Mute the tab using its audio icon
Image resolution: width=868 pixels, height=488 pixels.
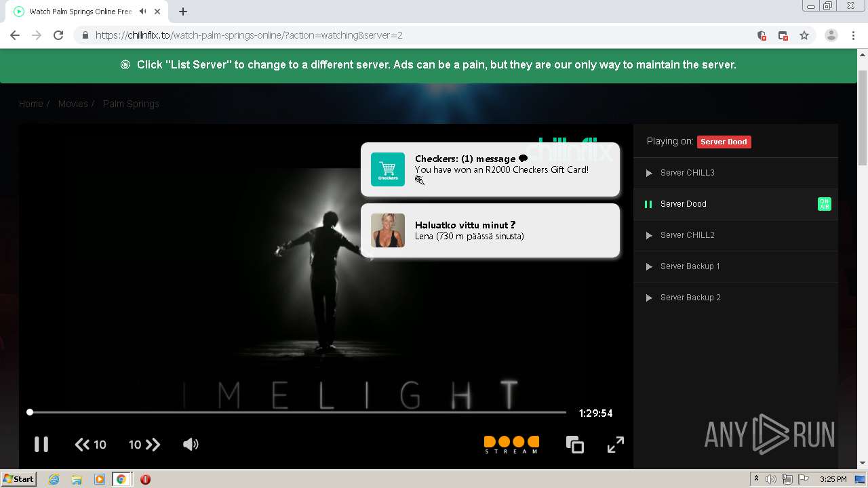[x=143, y=12]
